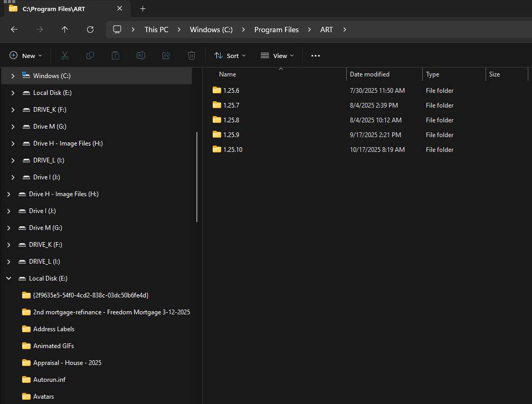Open the See more ellipsis menu
The image size is (532, 404).
(x=316, y=55)
